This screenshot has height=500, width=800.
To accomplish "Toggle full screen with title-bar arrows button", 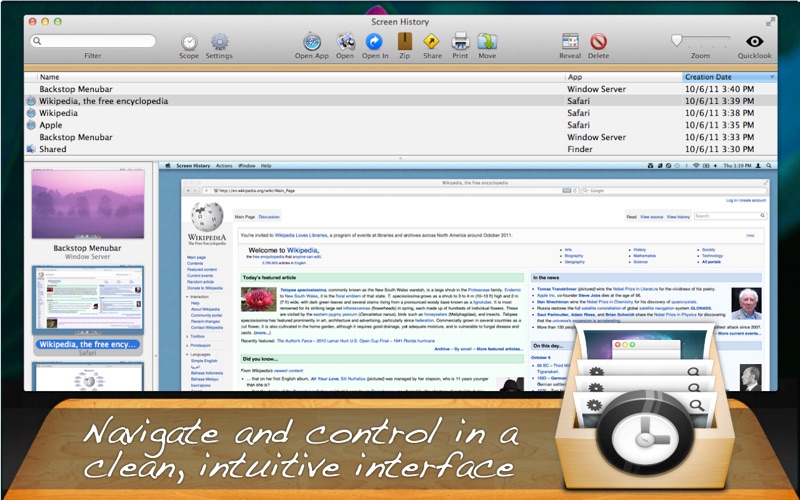I will 770,22.
